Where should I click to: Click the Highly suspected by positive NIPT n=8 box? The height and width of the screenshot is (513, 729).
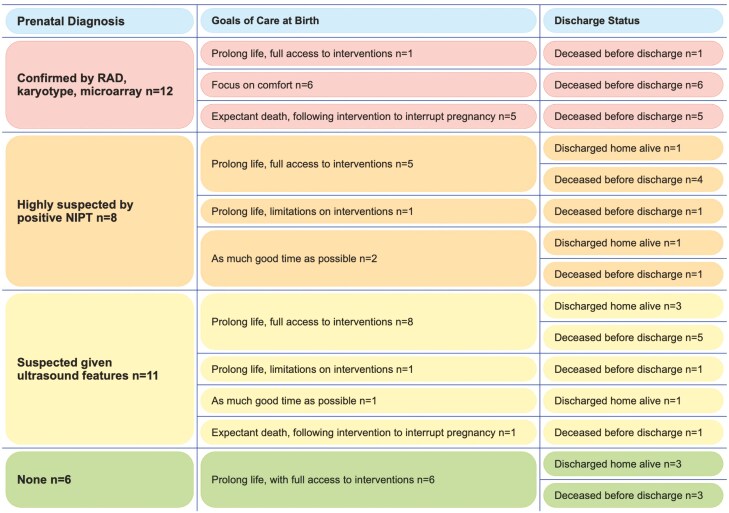coord(98,211)
